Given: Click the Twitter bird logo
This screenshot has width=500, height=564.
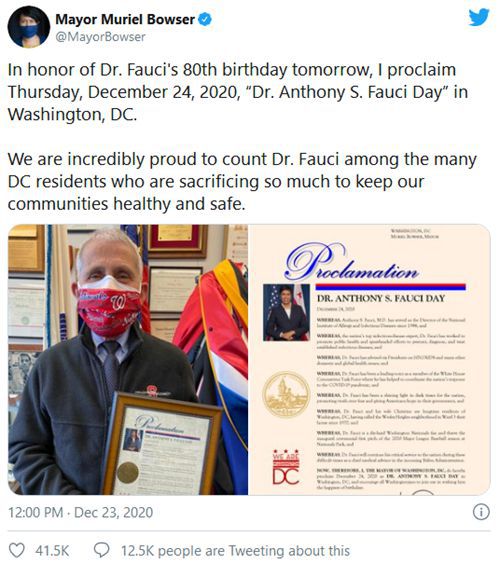Looking at the screenshot, I should click(x=479, y=18).
